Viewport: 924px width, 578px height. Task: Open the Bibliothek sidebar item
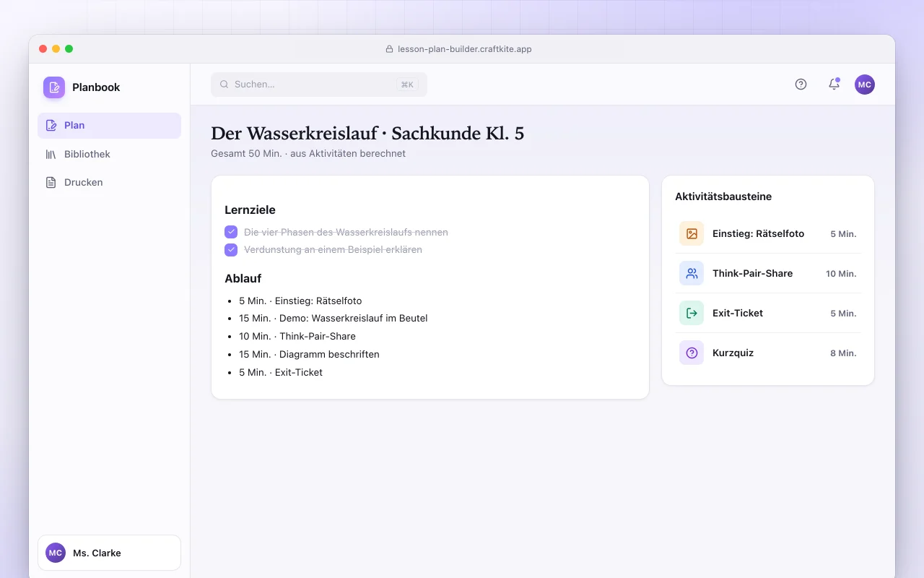point(109,154)
